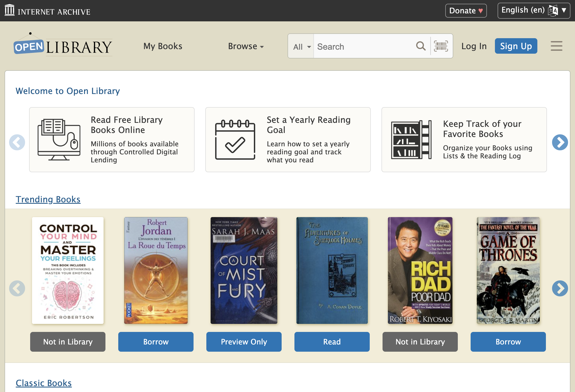Open the hamburger menu icon

click(x=556, y=46)
